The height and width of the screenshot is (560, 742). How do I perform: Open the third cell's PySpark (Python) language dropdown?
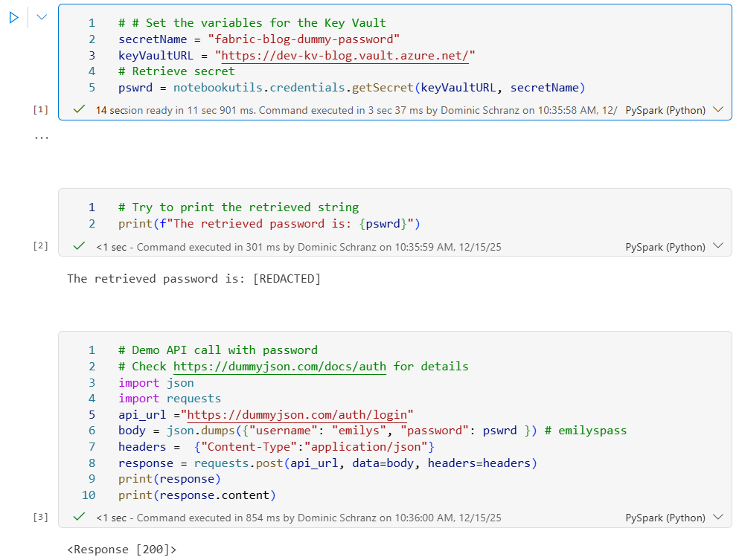tap(717, 518)
